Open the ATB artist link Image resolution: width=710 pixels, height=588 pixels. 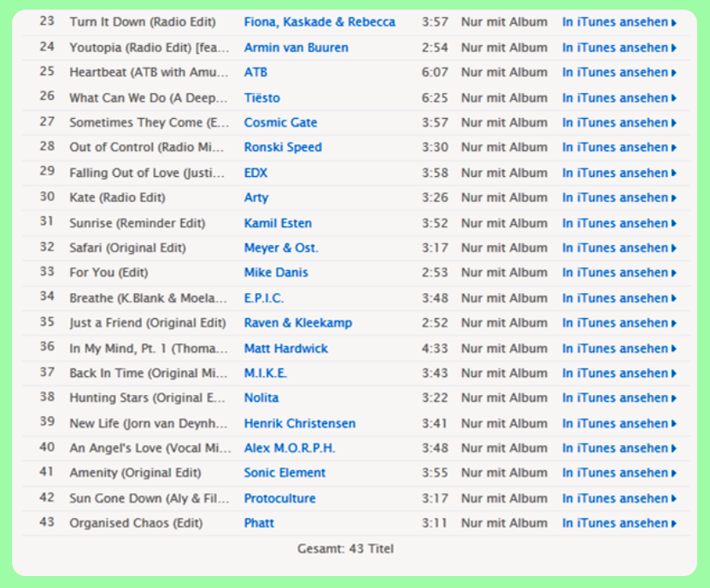tap(255, 72)
